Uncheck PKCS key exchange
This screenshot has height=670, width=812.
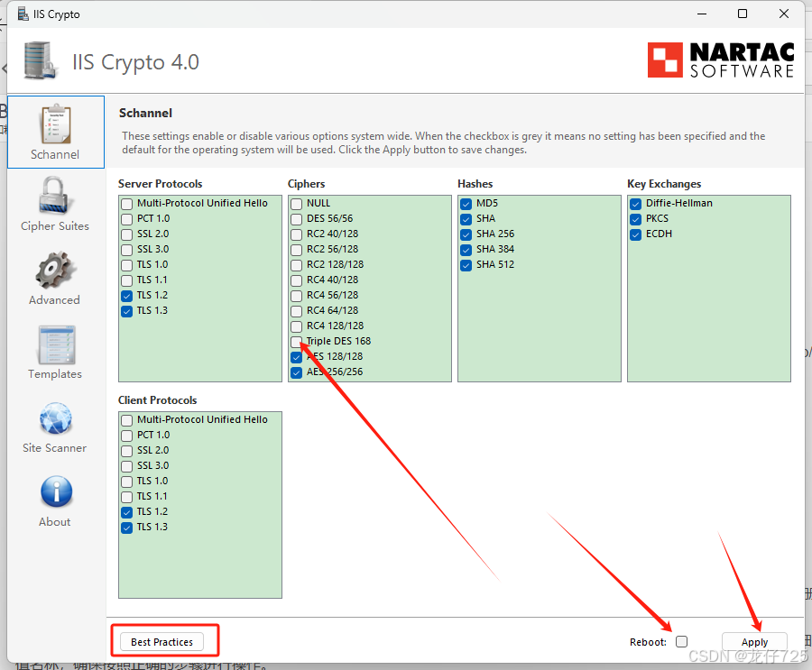(x=636, y=219)
